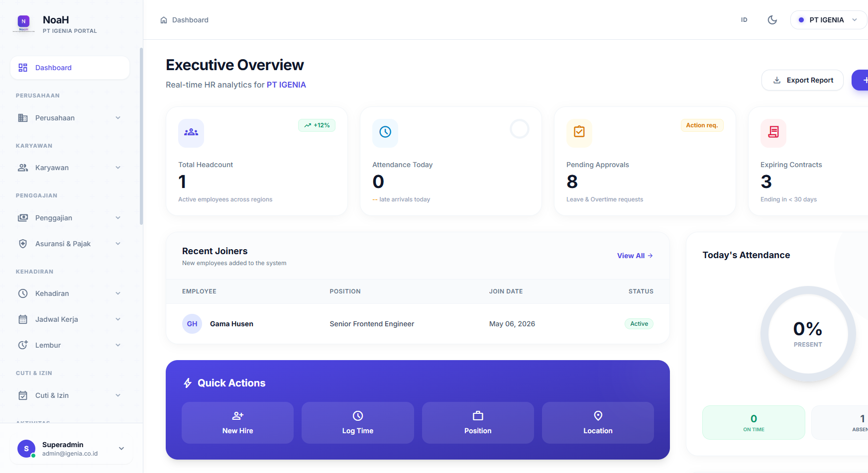Click the download icon on Export Report
Image resolution: width=868 pixels, height=473 pixels.
point(777,80)
